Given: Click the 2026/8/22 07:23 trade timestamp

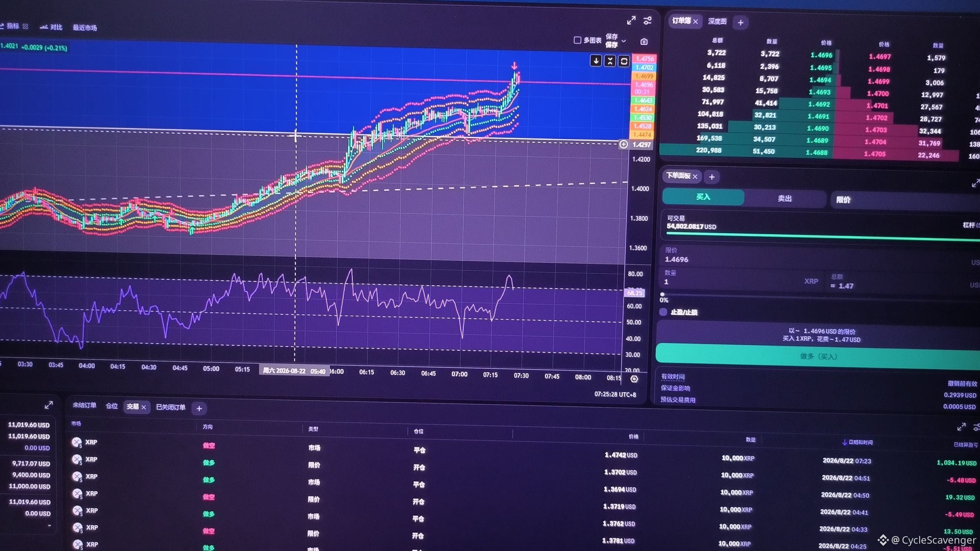Looking at the screenshot, I should coord(847,461).
